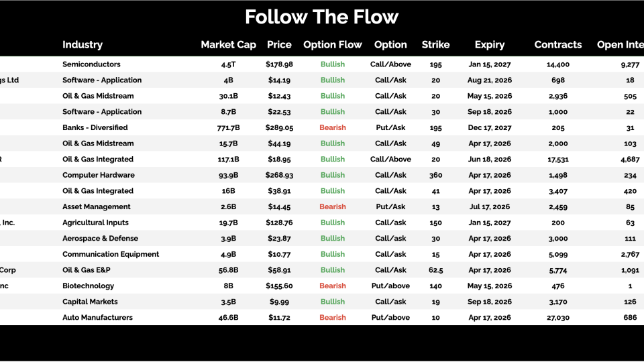Select the 27,030 contracts value

[x=557, y=318]
